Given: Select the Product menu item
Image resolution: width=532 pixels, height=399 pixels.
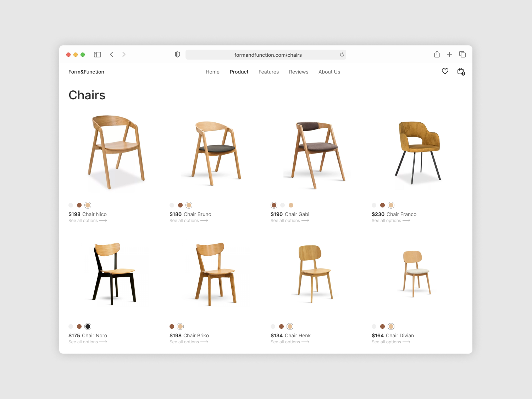Looking at the screenshot, I should (239, 72).
